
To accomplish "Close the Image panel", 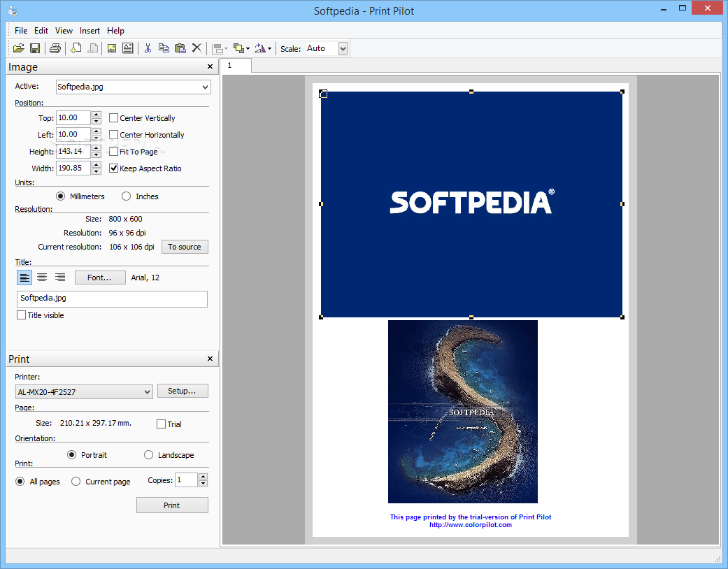I will tap(210, 67).
